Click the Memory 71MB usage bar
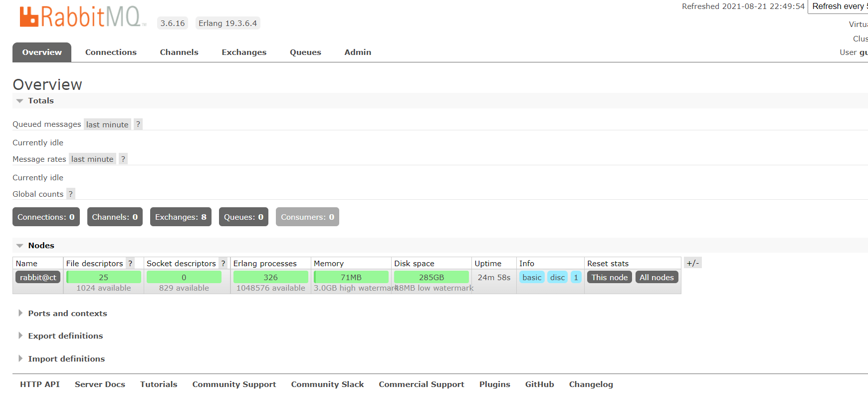The image size is (868, 406). pyautogui.click(x=351, y=277)
